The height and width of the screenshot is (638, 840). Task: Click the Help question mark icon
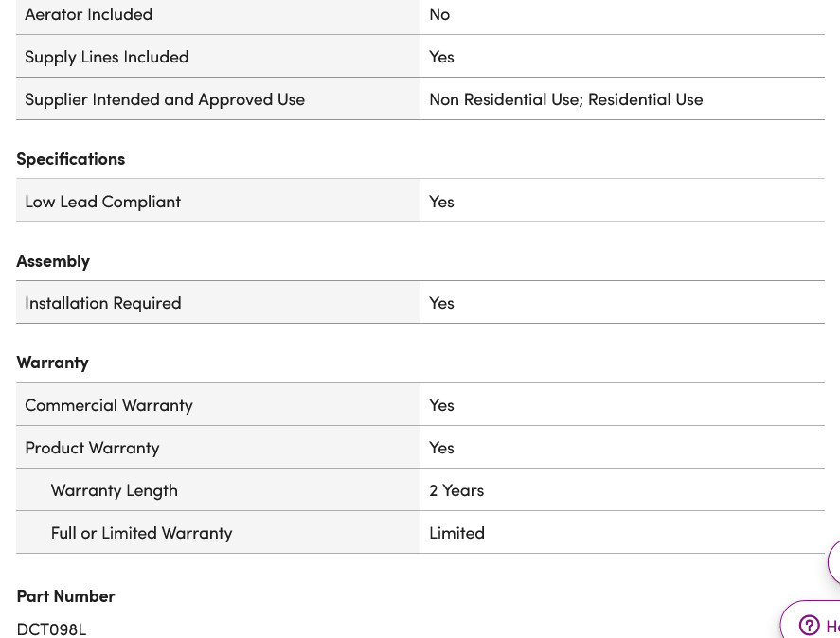[x=809, y=625]
